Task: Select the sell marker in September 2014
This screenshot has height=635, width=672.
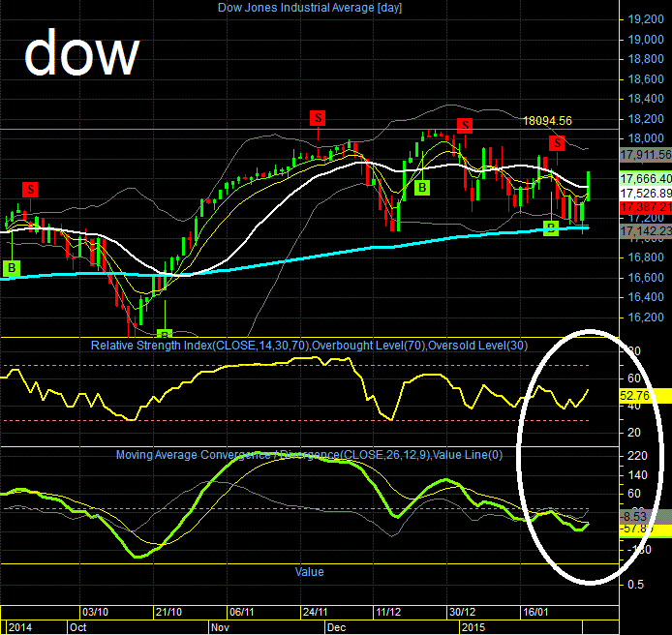Action: coord(30,189)
